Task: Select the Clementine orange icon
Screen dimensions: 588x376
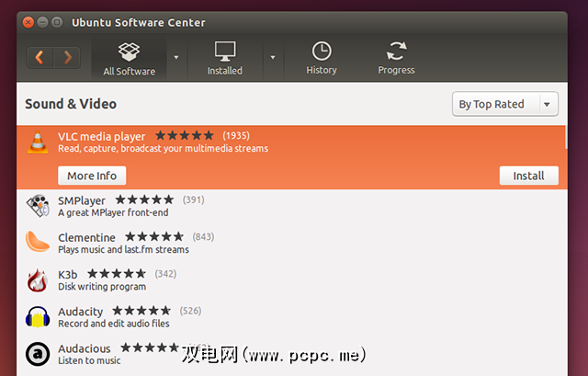Action: [38, 242]
